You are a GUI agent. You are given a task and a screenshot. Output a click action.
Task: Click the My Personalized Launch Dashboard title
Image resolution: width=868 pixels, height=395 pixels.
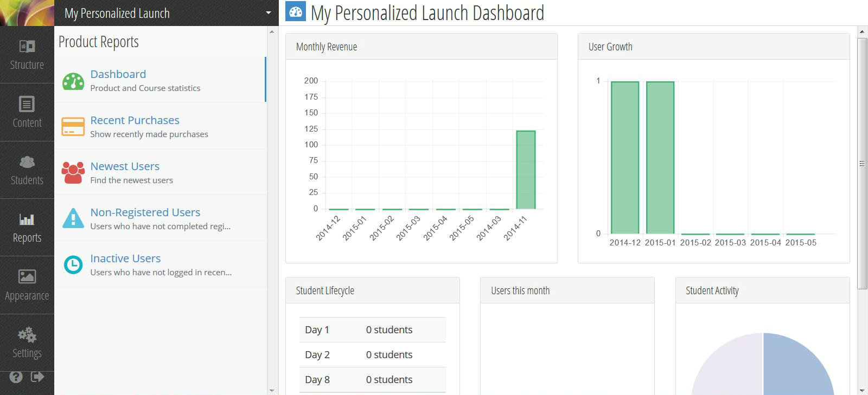click(427, 13)
